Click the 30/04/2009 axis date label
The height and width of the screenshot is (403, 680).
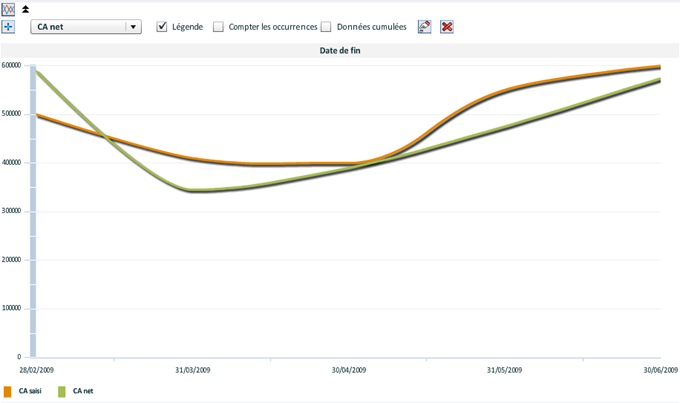[349, 370]
